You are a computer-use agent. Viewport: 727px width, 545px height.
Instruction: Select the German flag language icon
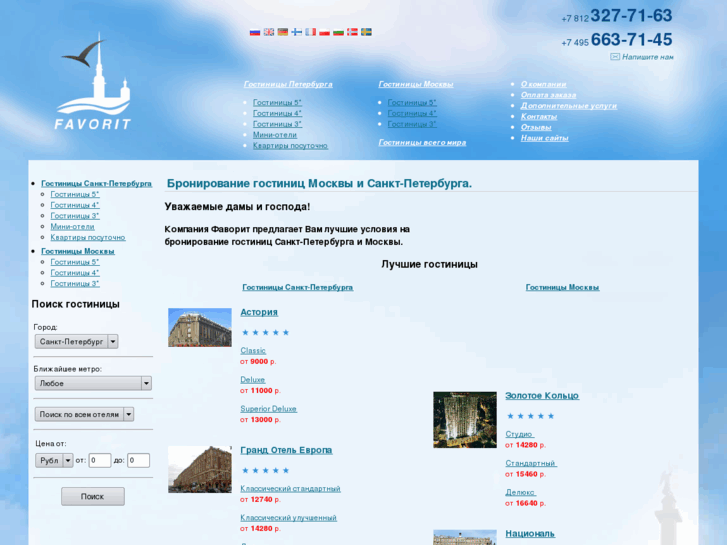(282, 32)
